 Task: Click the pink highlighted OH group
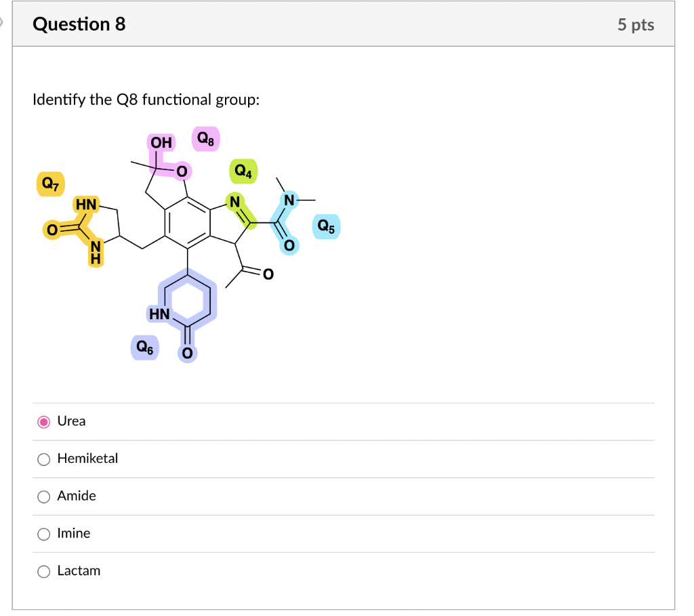(162, 142)
